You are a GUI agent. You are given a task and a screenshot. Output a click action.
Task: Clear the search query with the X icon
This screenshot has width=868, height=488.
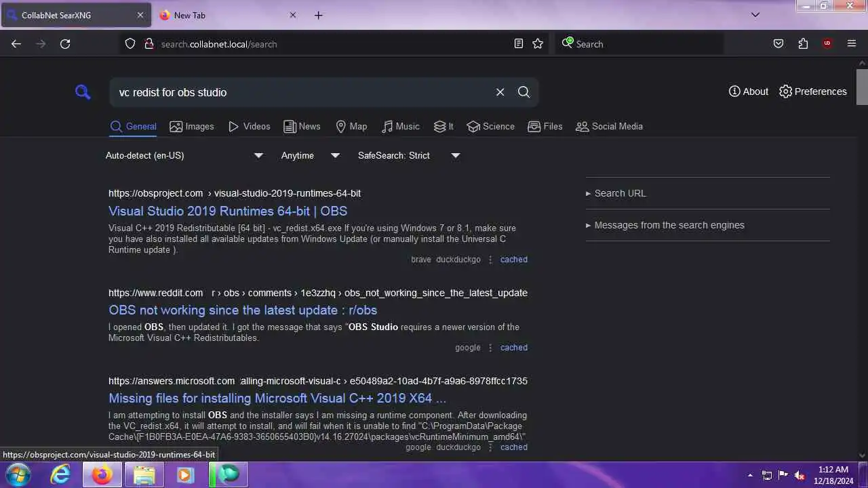(500, 92)
